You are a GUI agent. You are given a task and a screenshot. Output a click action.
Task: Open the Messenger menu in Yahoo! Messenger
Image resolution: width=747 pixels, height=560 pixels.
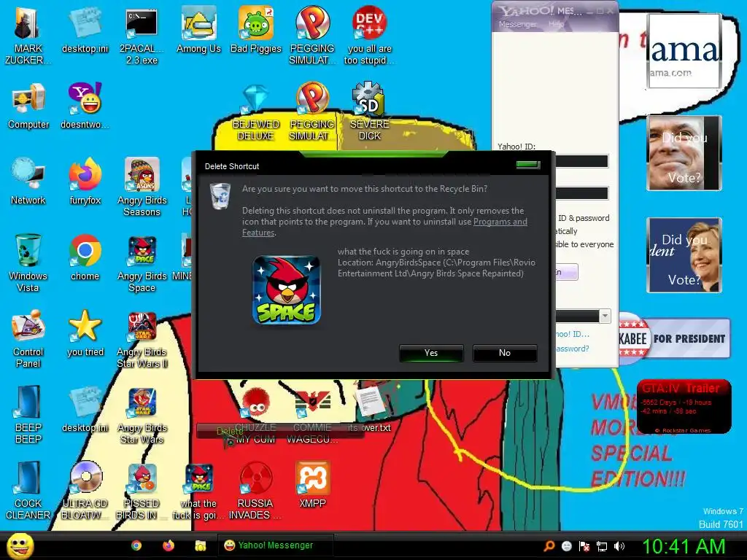517,24
